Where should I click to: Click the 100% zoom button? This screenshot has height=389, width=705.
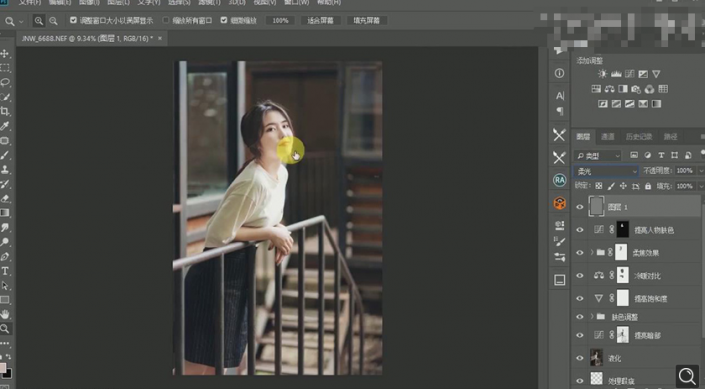click(280, 21)
